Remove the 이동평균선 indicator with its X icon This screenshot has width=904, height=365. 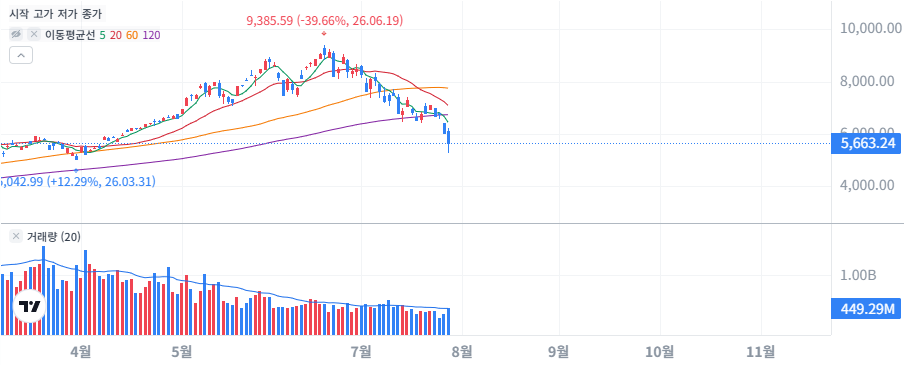pos(34,35)
